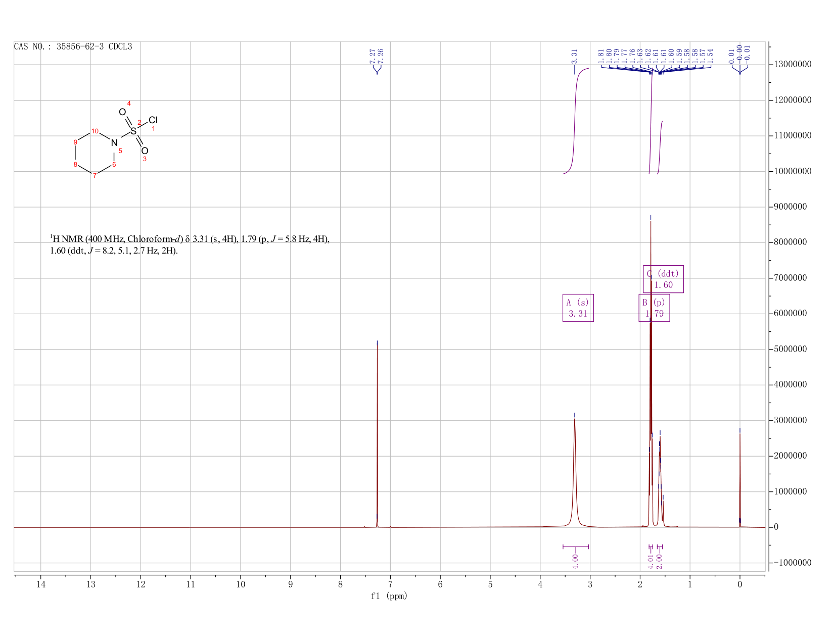This screenshot has width=834, height=644.
Task: Click the integral curve above 3.31 peak
Action: pos(575,121)
